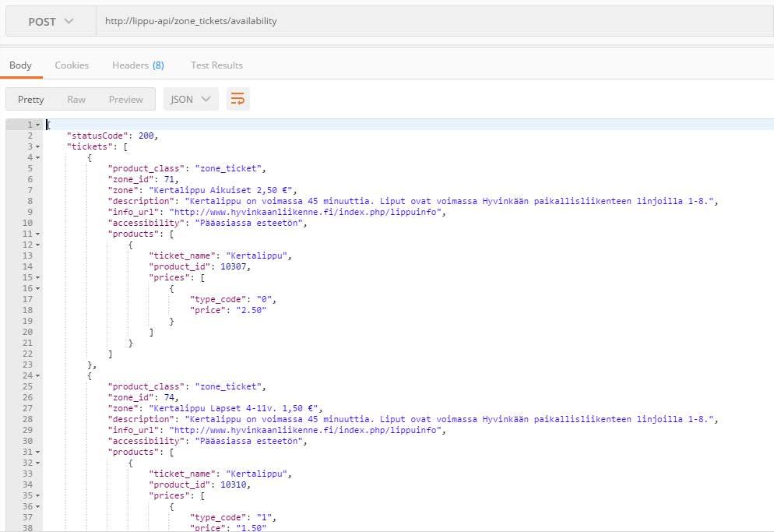Click the product_id value 10310
Viewport: 774px width, 532px height.
(x=233, y=484)
